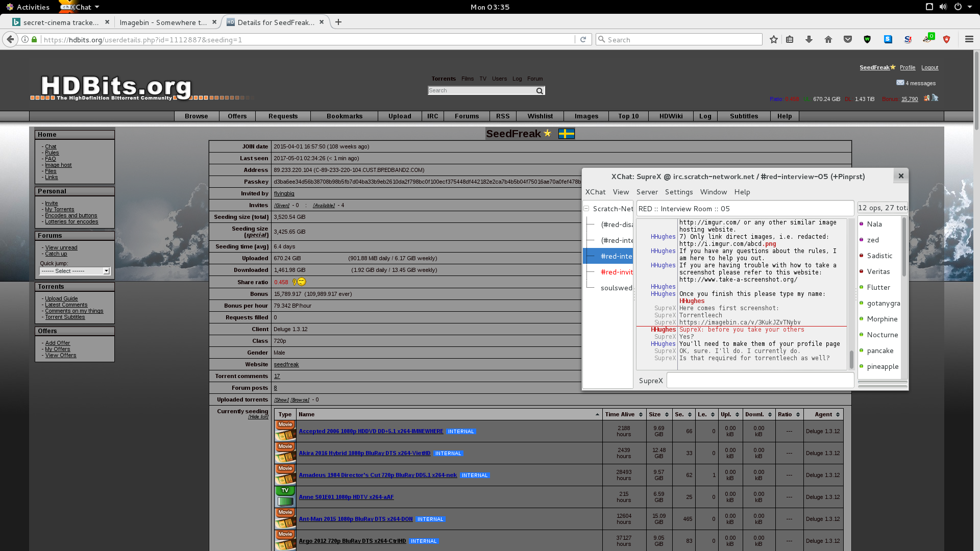The height and width of the screenshot is (551, 980).
Task: Save the page to Pocket
Action: [848, 39]
